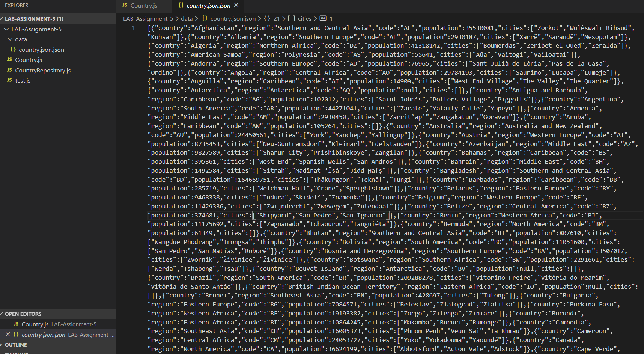Click the JSON braces icon on the active tab
Image resolution: width=644 pixels, height=356 pixels.
pyautogui.click(x=181, y=5)
